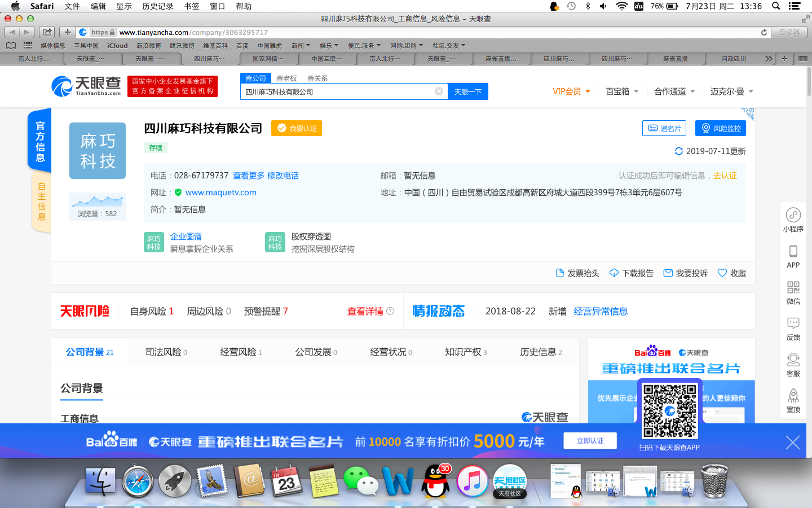Select the 经营风险 tab
This screenshot has width=812, height=508.
(241, 352)
